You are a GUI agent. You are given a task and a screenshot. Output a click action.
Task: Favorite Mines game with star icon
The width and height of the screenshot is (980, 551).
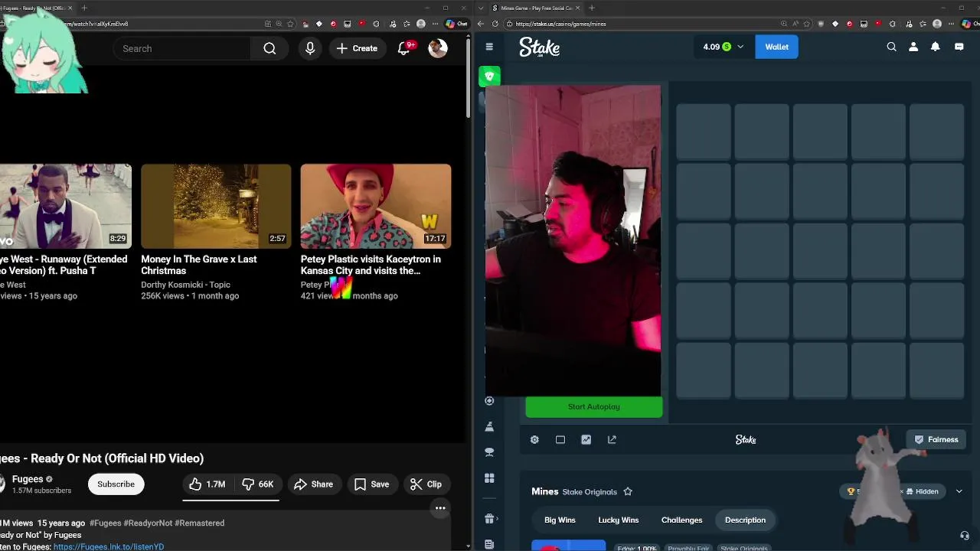pyautogui.click(x=628, y=491)
